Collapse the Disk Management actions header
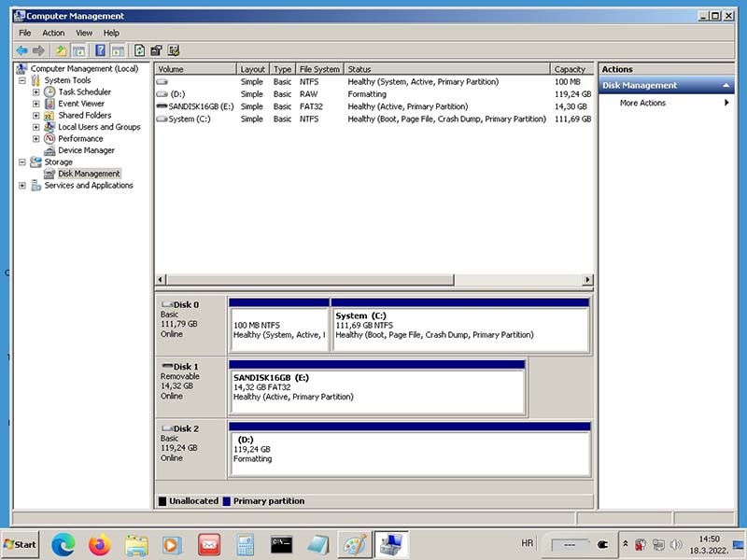Viewport: 747px width, 560px height. click(726, 86)
